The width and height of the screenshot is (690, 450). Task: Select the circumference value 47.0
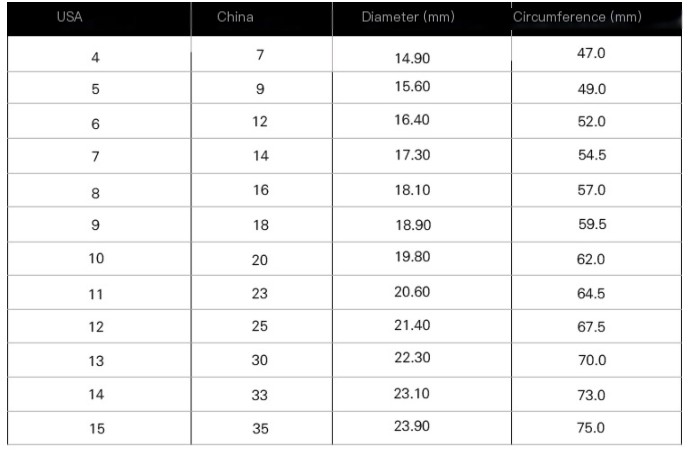(592, 53)
